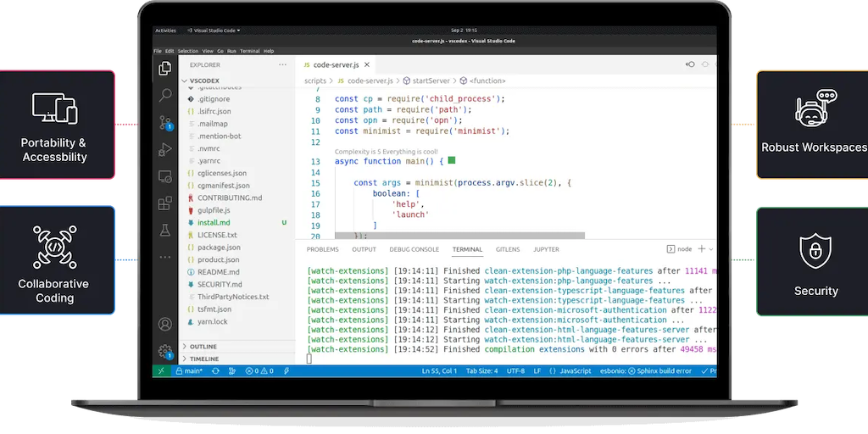The width and height of the screenshot is (868, 434).
Task: Switch to the PROBLEMS panel tab
Action: pos(322,249)
